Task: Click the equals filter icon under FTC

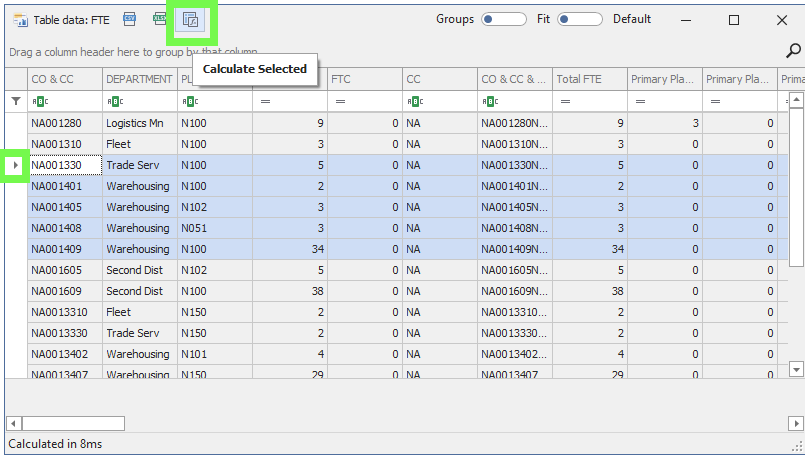Action: click(341, 101)
